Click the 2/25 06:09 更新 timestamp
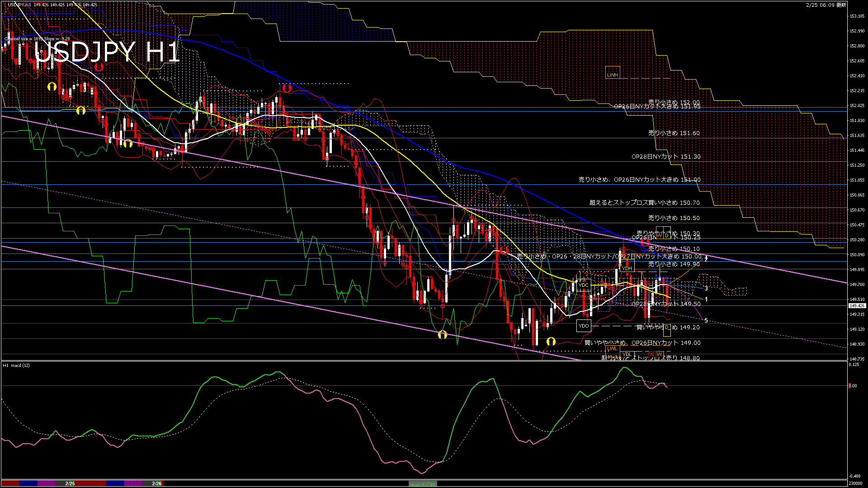The image size is (868, 488). point(826,5)
